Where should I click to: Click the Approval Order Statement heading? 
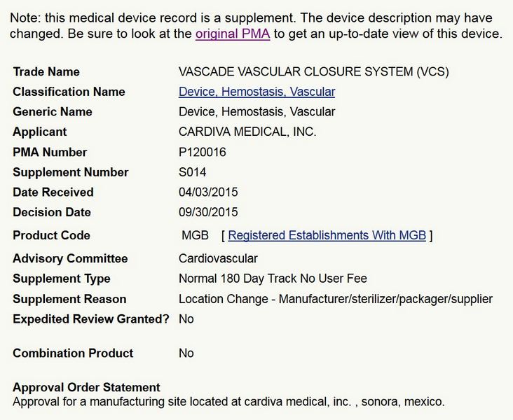pyautogui.click(x=86, y=387)
